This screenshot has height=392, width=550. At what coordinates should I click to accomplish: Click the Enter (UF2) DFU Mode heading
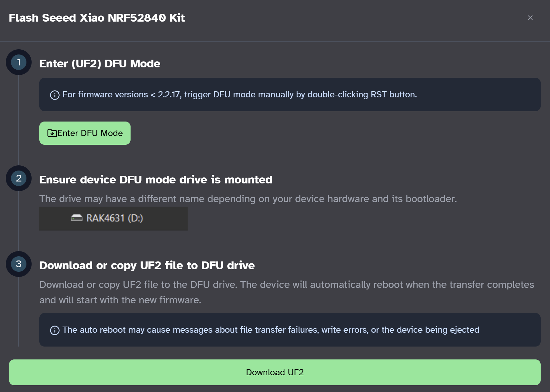(100, 64)
